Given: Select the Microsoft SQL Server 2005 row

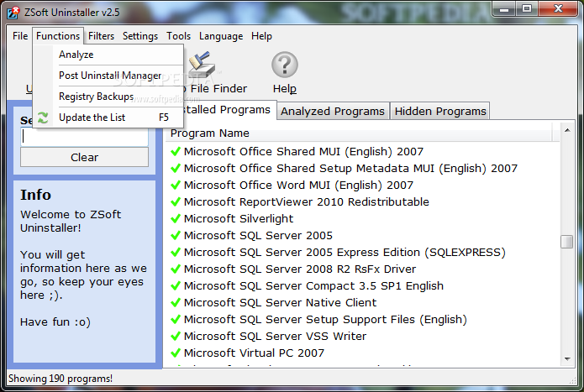Looking at the screenshot, I should point(258,235).
